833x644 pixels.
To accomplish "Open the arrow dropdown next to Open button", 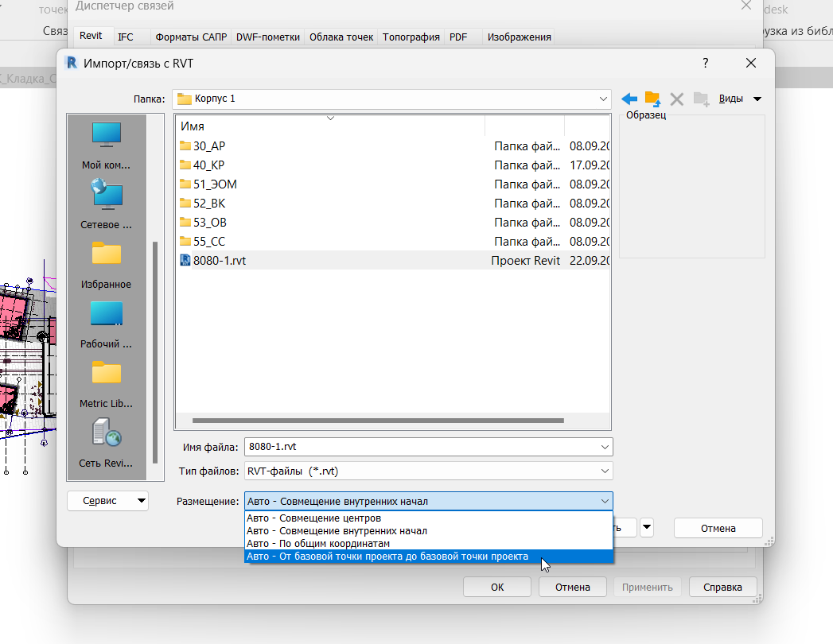I will [647, 528].
